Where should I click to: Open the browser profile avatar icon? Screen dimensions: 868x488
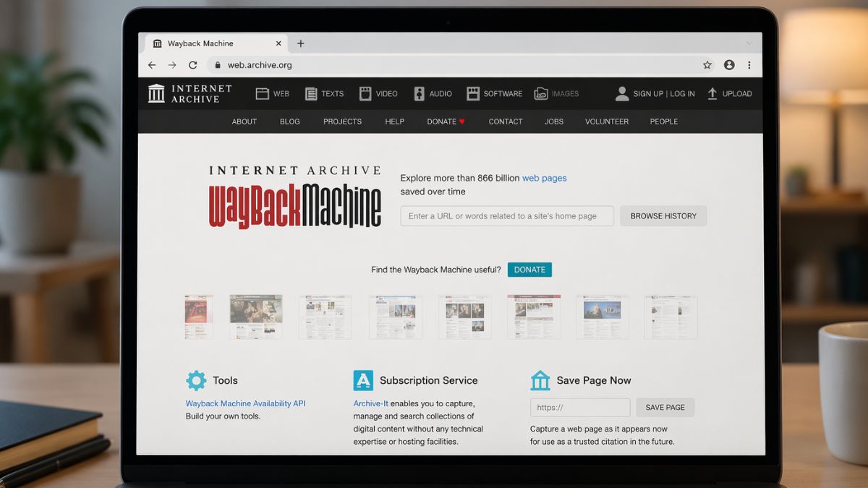coord(729,65)
